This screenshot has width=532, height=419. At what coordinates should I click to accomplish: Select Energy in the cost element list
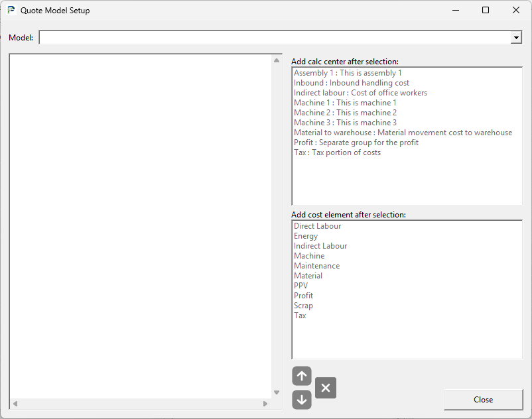click(x=306, y=235)
